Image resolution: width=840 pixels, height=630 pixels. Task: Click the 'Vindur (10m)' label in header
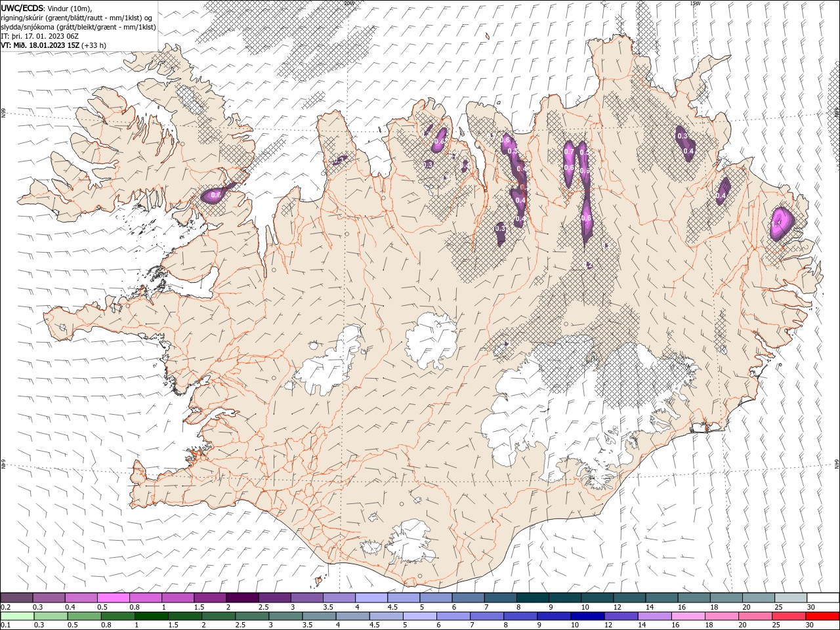70,9
